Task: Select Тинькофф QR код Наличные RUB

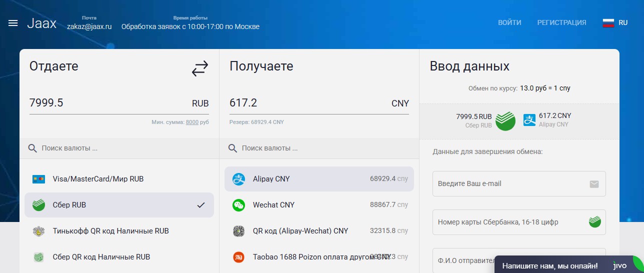Action: (119, 231)
